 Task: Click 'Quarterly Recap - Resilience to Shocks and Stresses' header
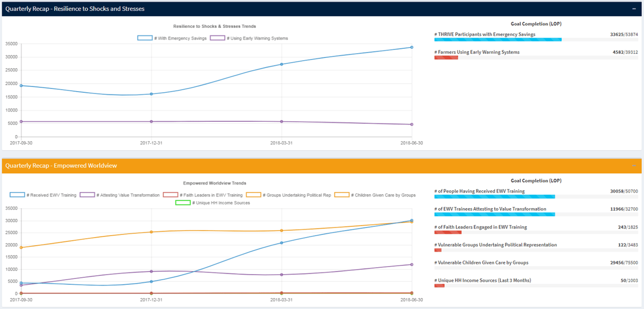75,9
